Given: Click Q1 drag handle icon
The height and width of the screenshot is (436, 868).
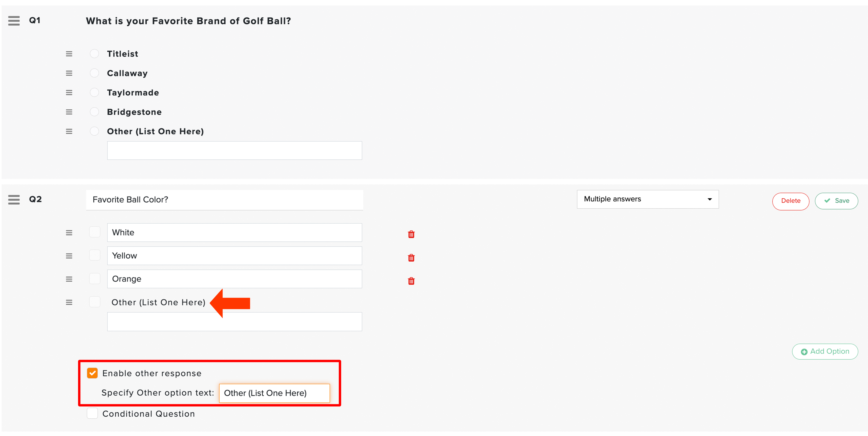Looking at the screenshot, I should click(x=14, y=21).
